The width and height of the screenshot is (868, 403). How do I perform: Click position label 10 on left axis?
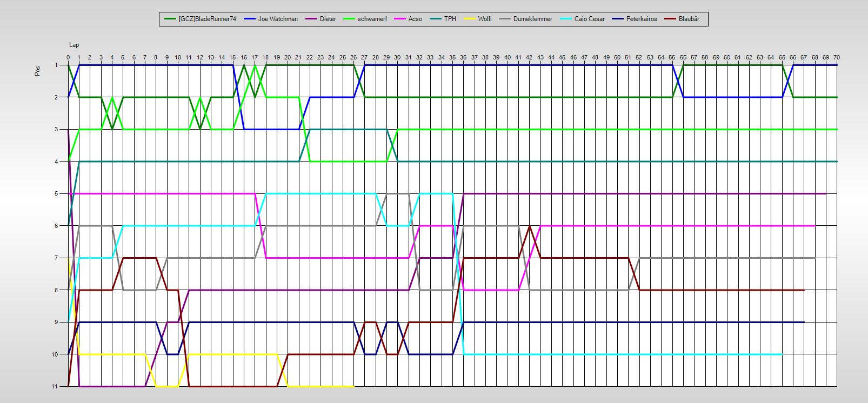(x=55, y=354)
